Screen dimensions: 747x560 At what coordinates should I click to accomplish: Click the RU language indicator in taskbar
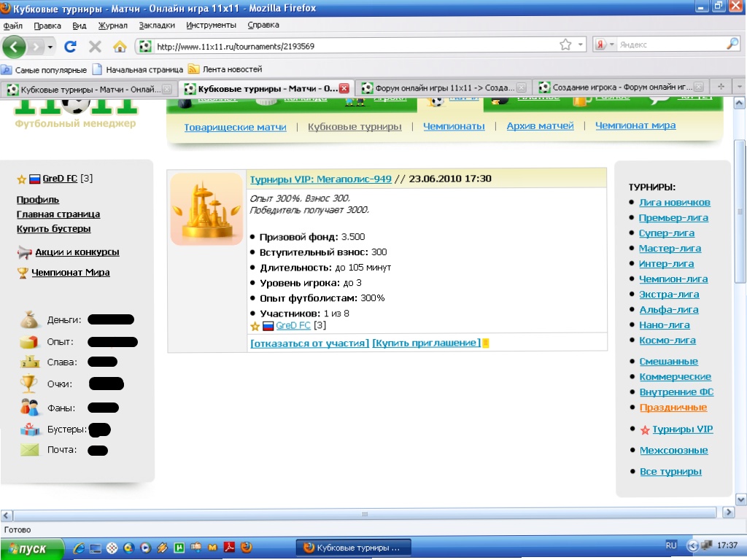[x=671, y=545]
